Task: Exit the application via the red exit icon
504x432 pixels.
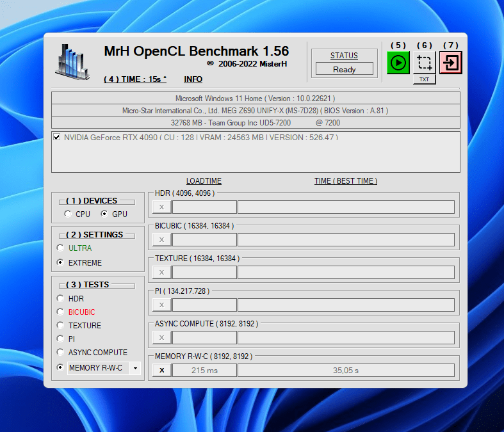Action: click(451, 63)
